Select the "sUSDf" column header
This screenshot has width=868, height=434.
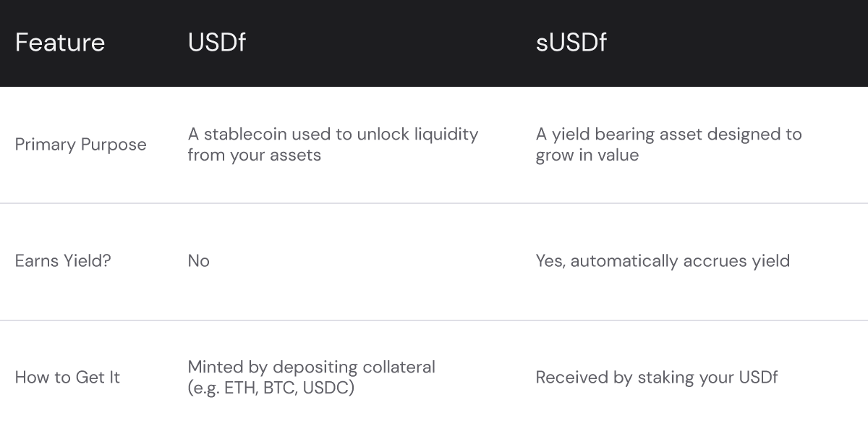[x=571, y=43]
